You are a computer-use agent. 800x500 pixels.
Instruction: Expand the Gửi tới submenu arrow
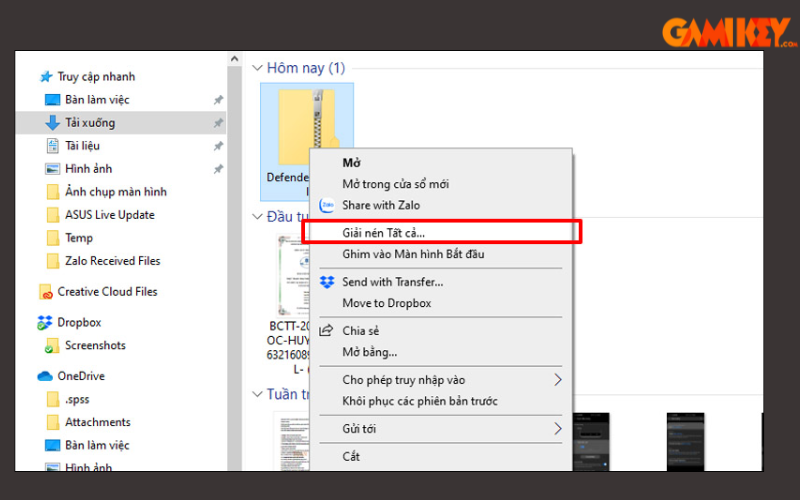tap(558, 429)
